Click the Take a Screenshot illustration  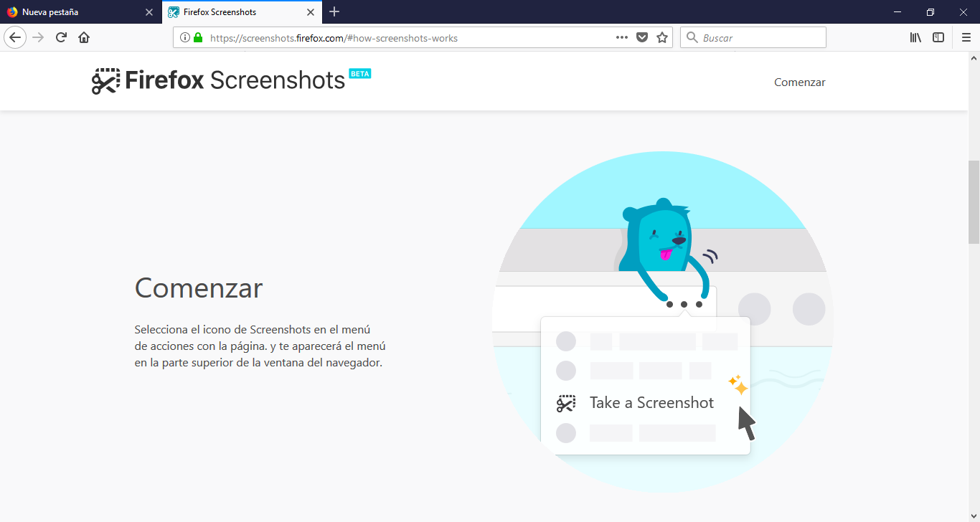pos(662,322)
